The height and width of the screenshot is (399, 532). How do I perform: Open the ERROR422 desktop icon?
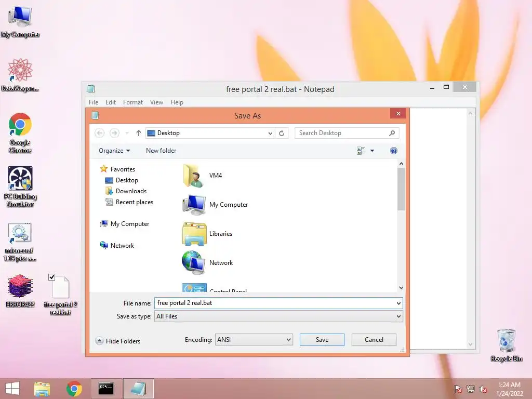click(x=20, y=291)
